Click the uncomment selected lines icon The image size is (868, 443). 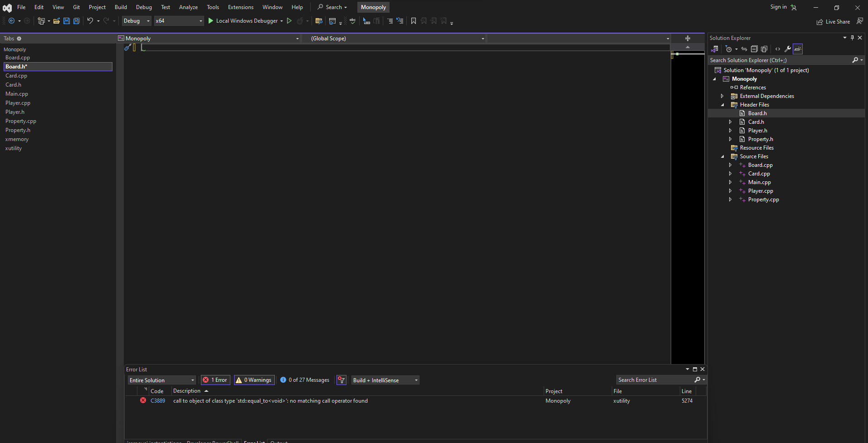(400, 21)
